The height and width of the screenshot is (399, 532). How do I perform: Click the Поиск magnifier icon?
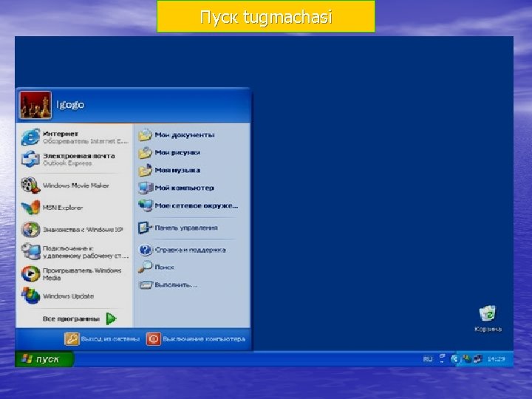tap(146, 267)
